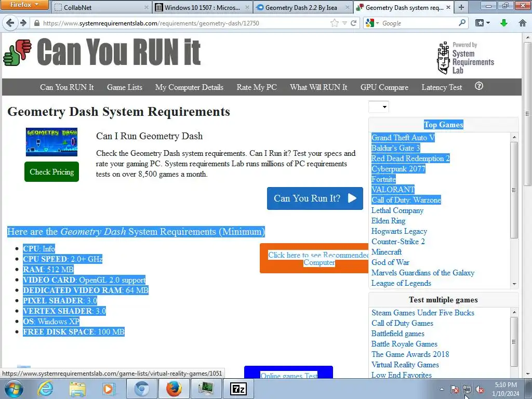
Task: Show hidden tray icons arrow
Action: (442, 390)
